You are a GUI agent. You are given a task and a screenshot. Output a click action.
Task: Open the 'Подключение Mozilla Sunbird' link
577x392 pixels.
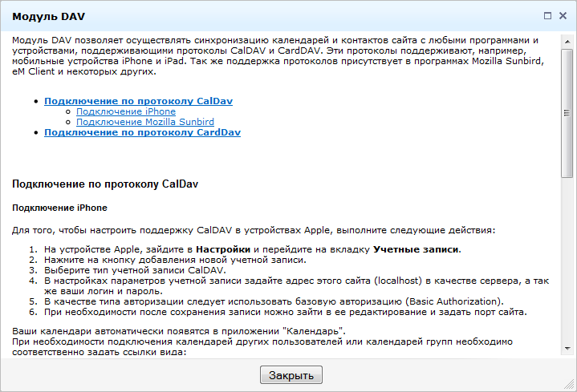pyautogui.click(x=144, y=122)
